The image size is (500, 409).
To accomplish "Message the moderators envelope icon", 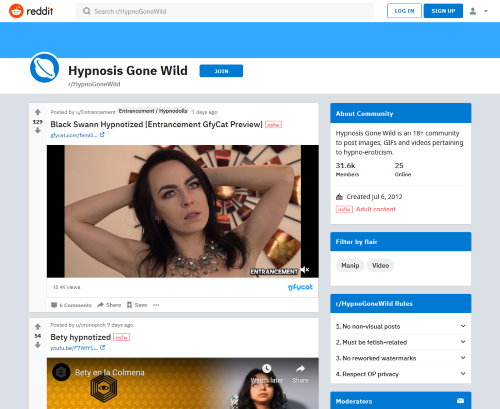I will tap(460, 401).
